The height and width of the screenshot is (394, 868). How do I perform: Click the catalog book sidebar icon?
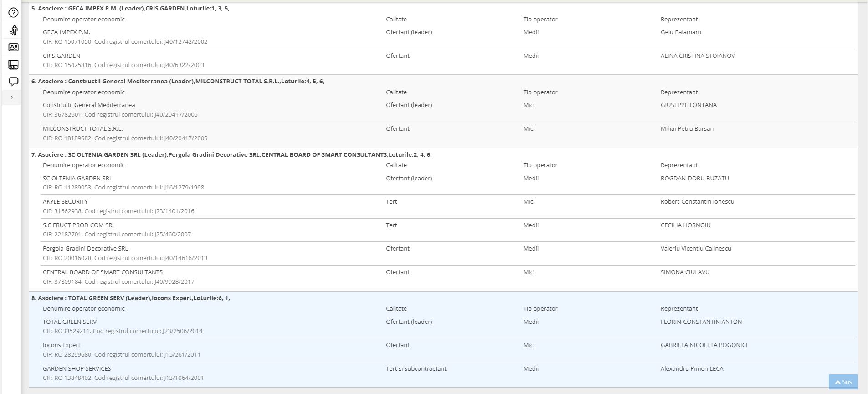coord(13,65)
